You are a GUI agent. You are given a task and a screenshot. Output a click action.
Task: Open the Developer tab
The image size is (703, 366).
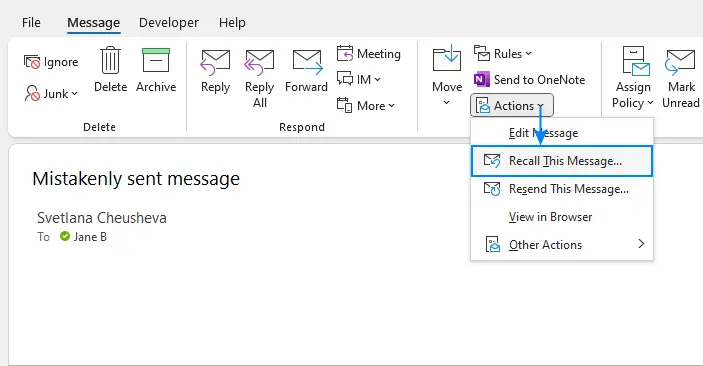169,22
